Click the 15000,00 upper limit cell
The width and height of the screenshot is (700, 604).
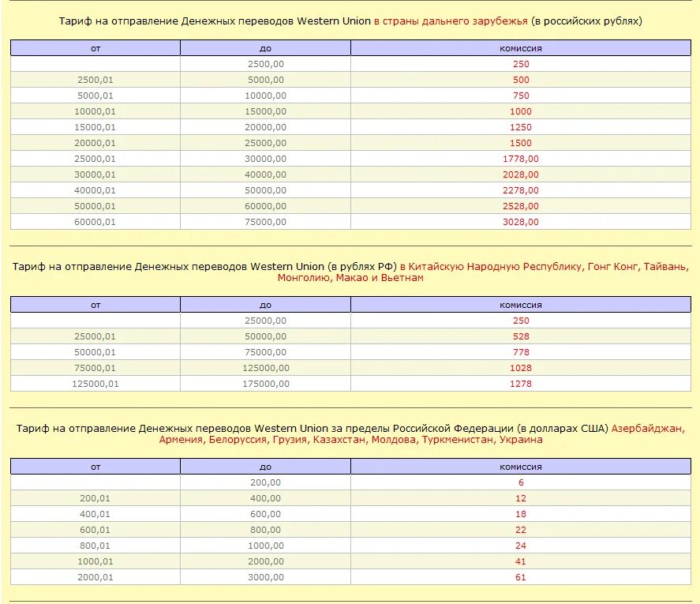[x=266, y=111]
